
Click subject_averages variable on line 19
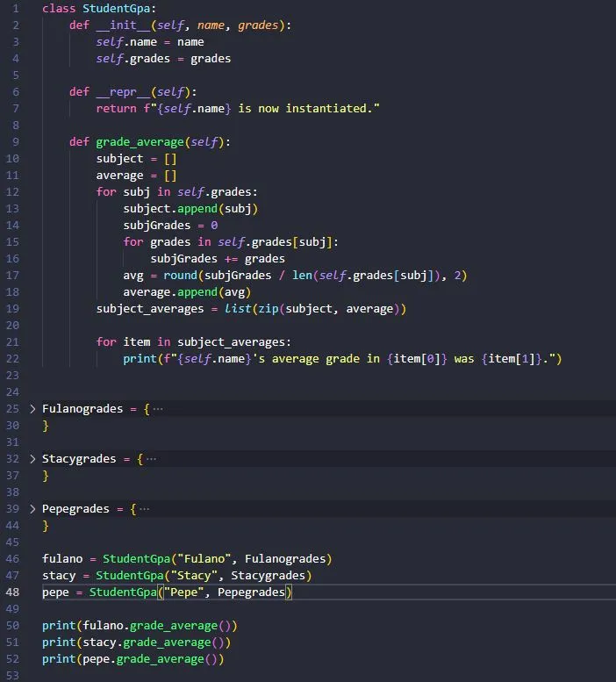150,309
